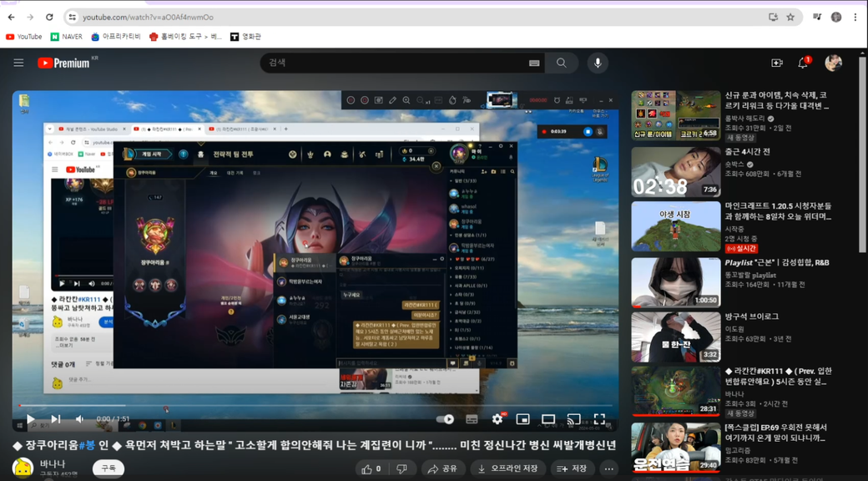The image size is (868, 481).
Task: Open the NAVER bookmark
Action: pyautogui.click(x=67, y=37)
